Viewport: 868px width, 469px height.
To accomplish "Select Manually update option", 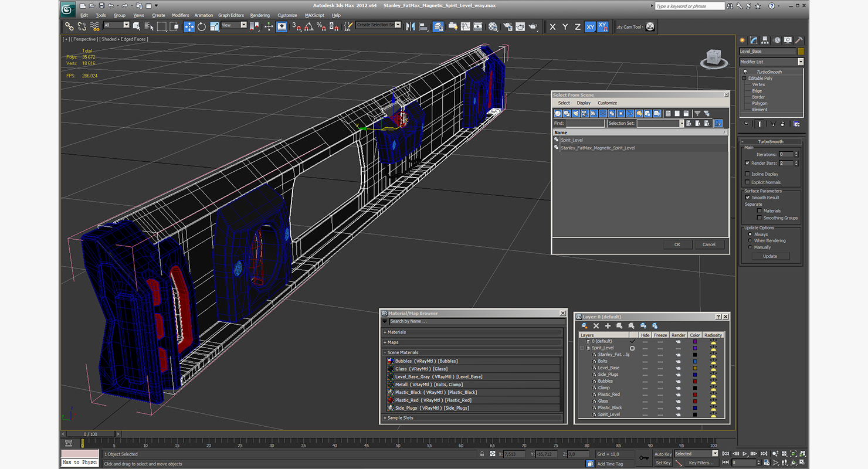I will coord(750,247).
